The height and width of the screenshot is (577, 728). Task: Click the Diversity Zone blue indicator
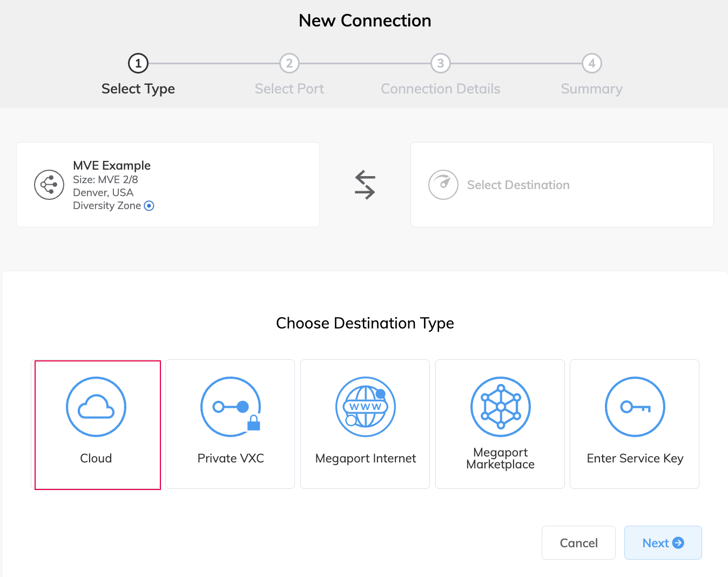click(149, 205)
